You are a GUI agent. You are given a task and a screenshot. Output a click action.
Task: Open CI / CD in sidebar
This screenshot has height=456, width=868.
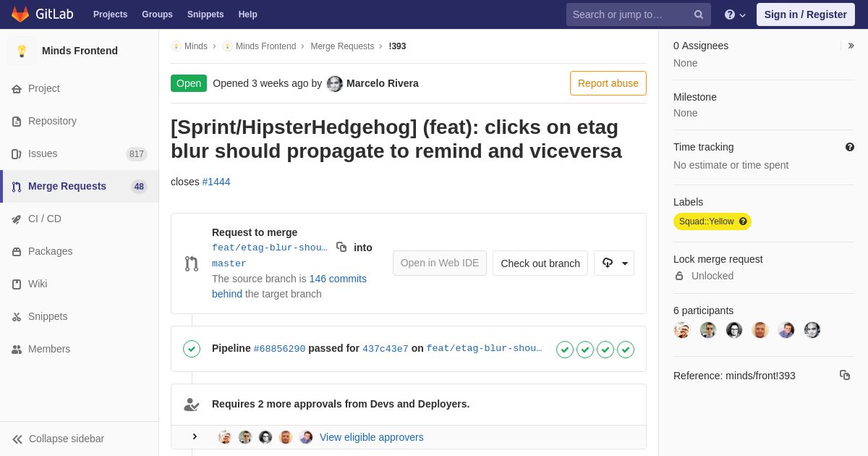[x=80, y=219]
